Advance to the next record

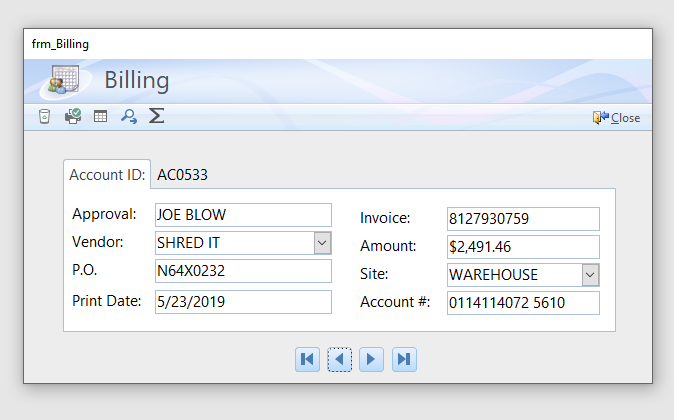click(372, 359)
